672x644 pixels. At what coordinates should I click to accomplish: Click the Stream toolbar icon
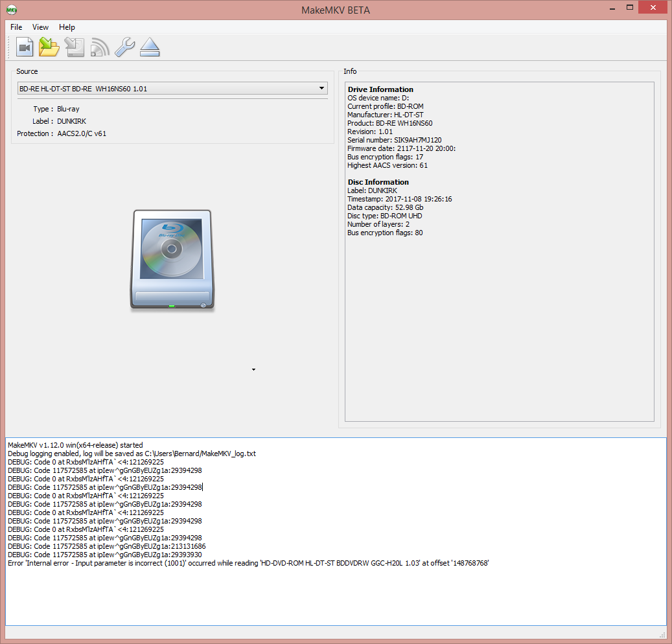pos(100,47)
